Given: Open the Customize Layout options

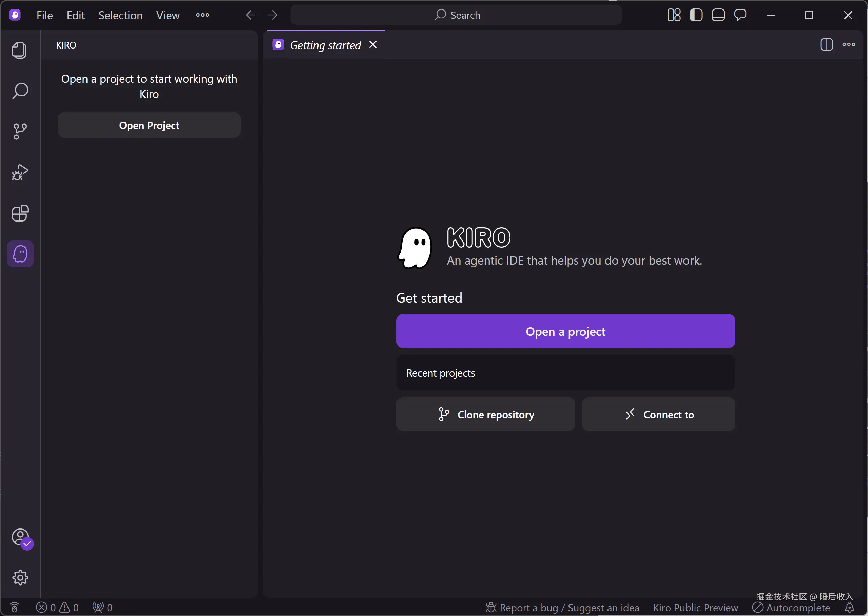Looking at the screenshot, I should click(x=674, y=15).
